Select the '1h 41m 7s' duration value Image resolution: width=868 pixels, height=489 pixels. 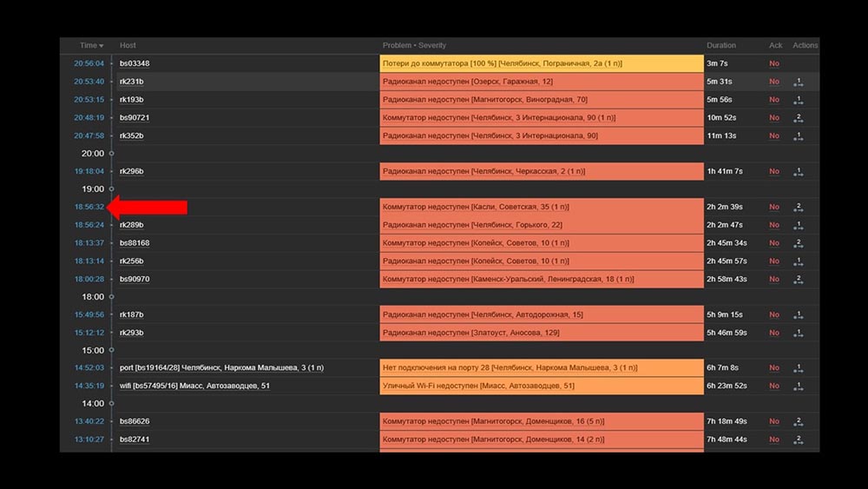[x=725, y=171]
